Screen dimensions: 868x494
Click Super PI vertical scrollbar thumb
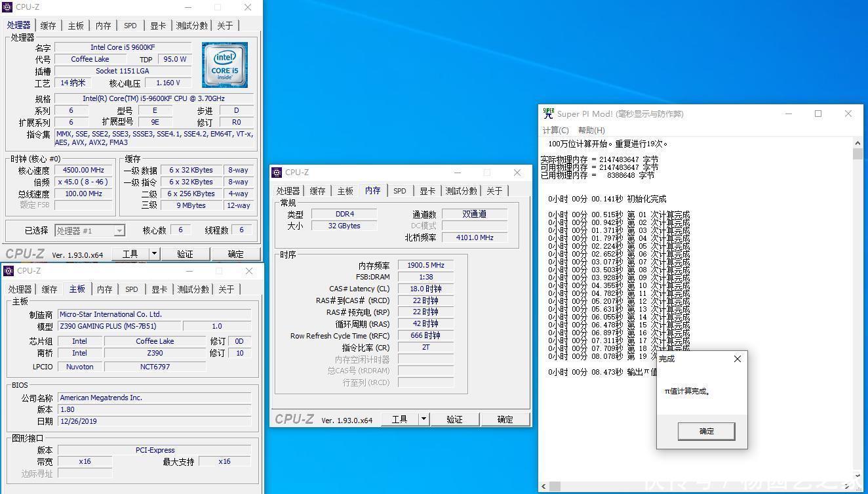pos(858,154)
